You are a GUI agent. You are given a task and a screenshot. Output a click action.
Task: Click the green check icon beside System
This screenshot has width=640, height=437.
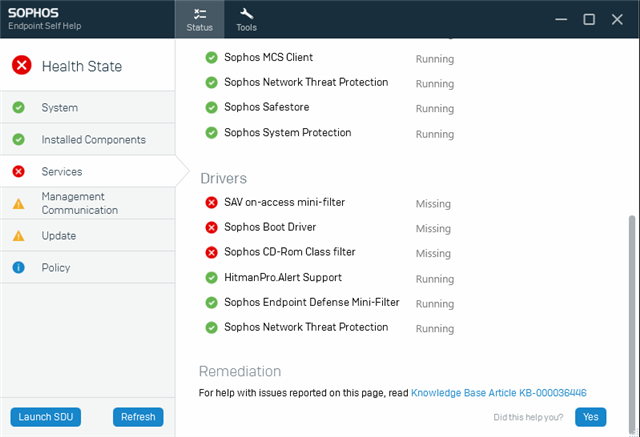pyautogui.click(x=18, y=107)
